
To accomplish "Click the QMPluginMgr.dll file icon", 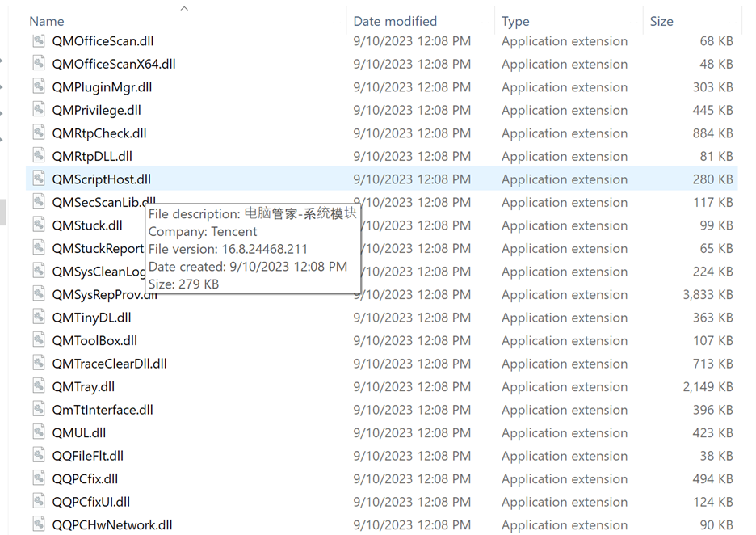I will [39, 86].
